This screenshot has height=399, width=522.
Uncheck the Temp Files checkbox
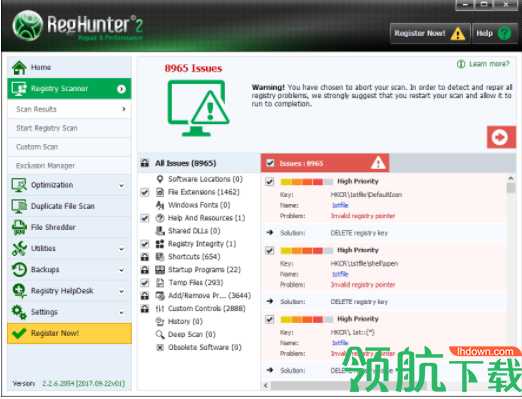pyautogui.click(x=145, y=283)
